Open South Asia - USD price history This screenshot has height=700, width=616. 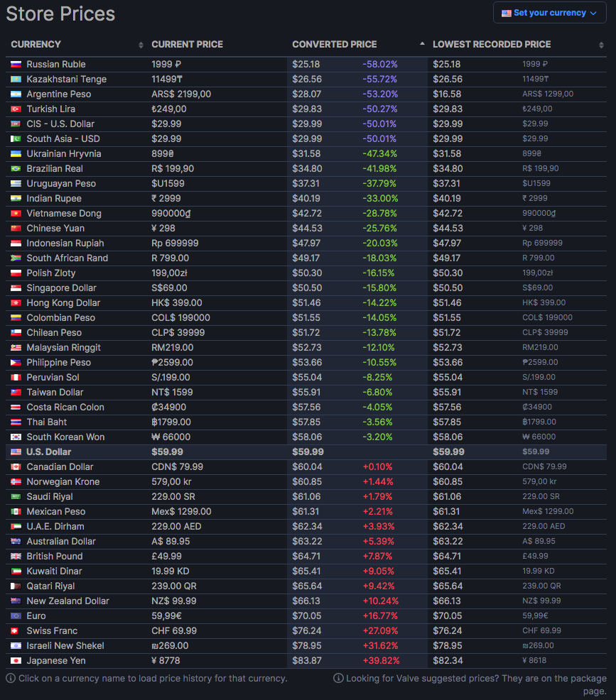click(63, 139)
